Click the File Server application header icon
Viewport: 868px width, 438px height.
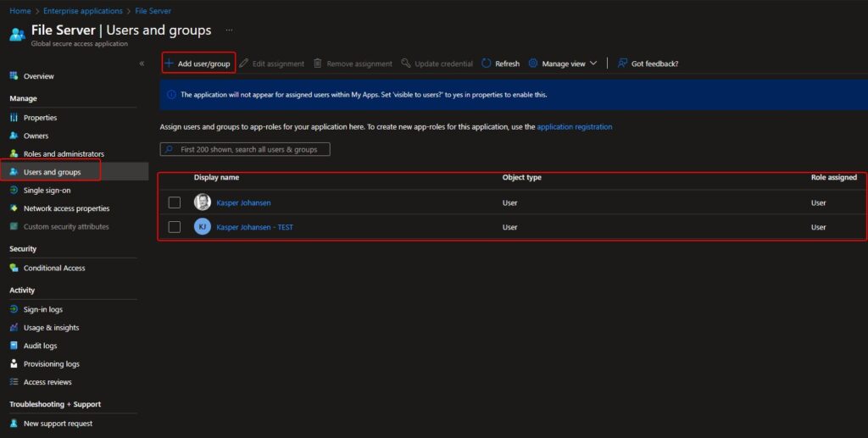coord(17,34)
